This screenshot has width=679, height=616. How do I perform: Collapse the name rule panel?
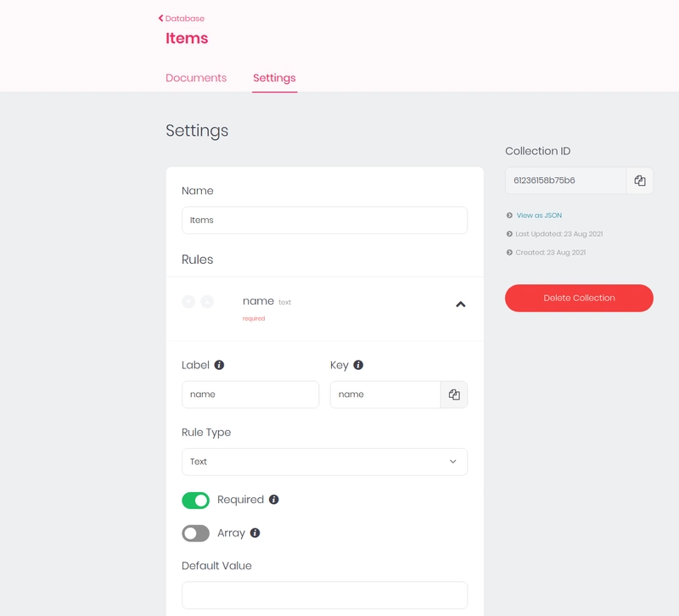point(461,305)
